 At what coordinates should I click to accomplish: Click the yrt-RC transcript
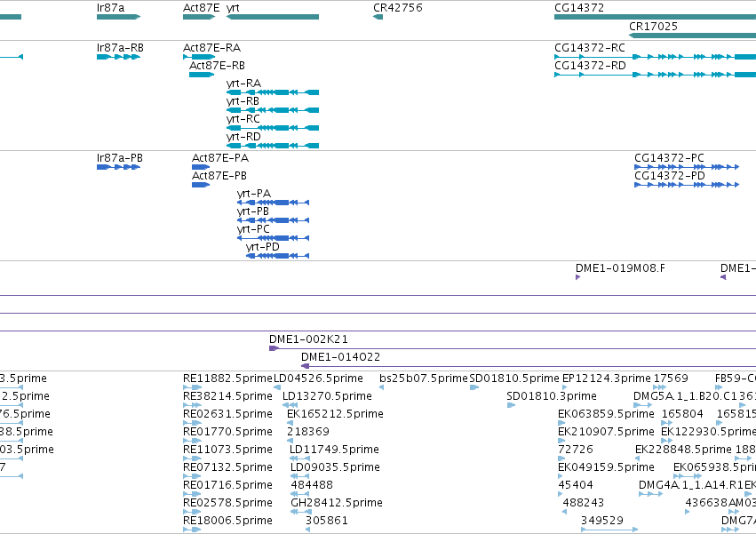click(x=273, y=128)
